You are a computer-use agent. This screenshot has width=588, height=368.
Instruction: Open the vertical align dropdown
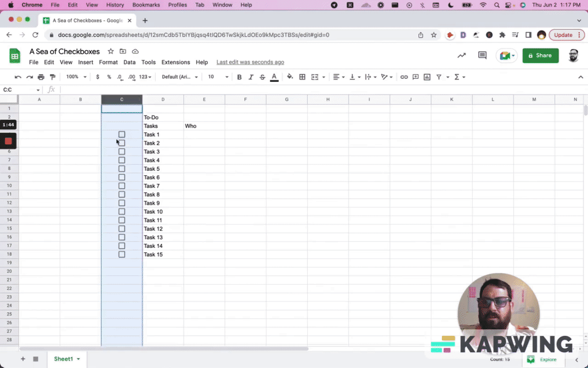pos(355,77)
